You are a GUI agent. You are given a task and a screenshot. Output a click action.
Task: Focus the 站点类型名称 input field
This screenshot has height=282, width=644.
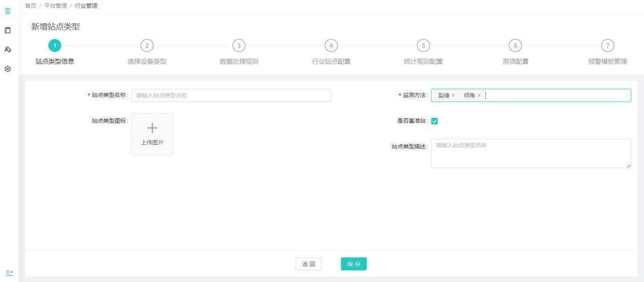(231, 96)
